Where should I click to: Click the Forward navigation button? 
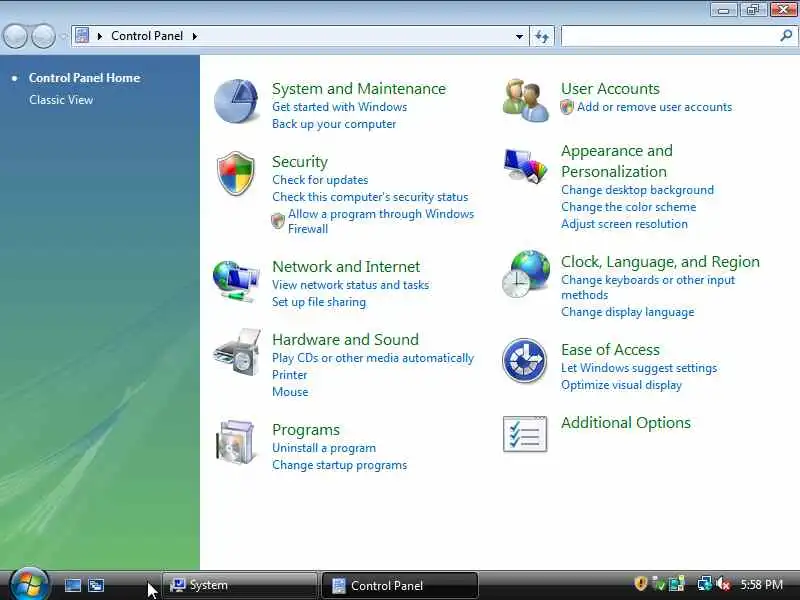[x=44, y=36]
